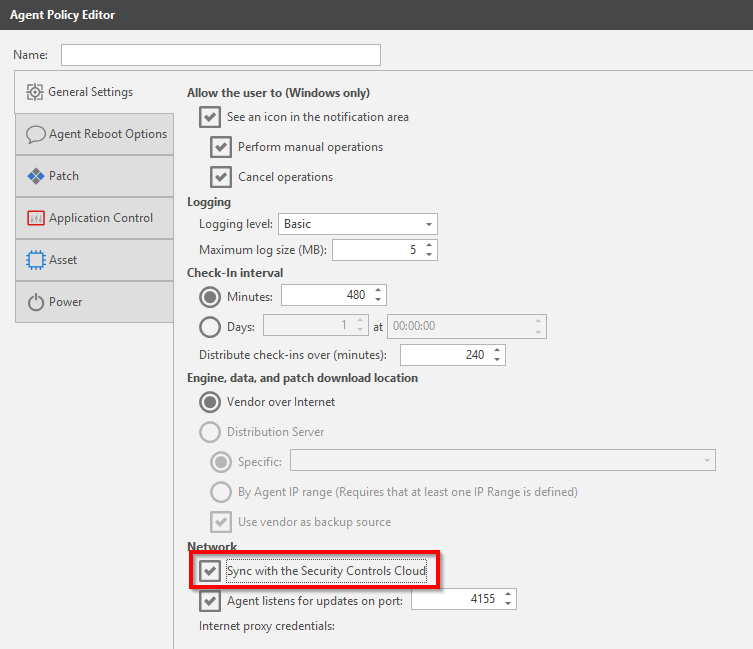This screenshot has height=649, width=753.
Task: Click the policy Name input field
Action: coord(221,55)
